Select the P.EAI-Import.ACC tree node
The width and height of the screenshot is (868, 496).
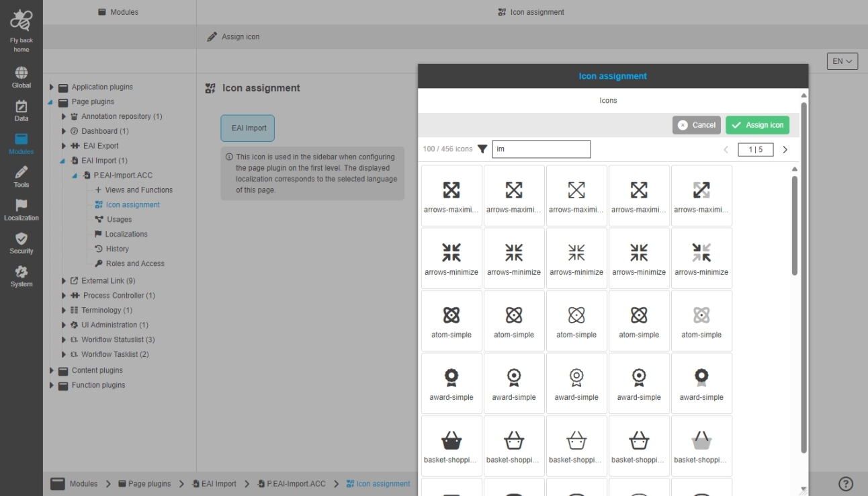118,175
